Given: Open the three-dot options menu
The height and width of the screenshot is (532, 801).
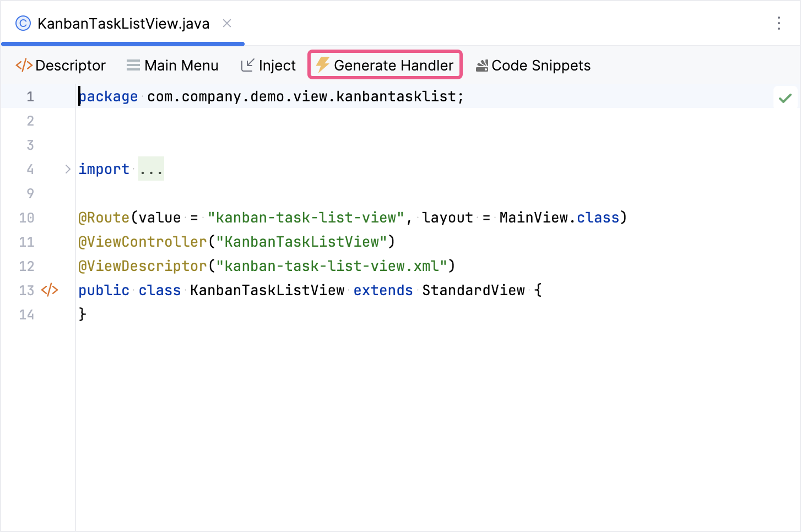Looking at the screenshot, I should (x=779, y=23).
